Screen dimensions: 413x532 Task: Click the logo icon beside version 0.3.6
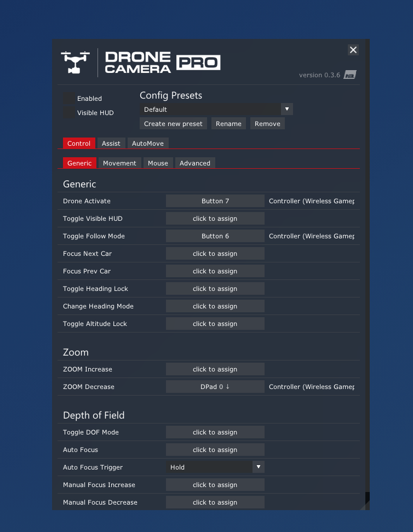click(x=350, y=75)
